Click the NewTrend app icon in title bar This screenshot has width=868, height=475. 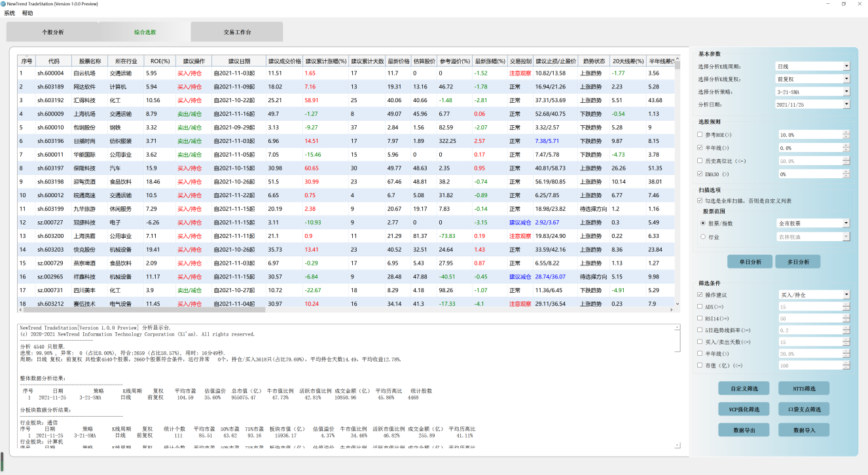click(x=3, y=4)
